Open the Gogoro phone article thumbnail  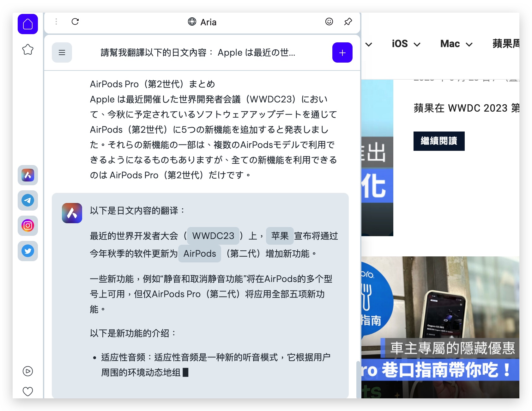click(440, 327)
